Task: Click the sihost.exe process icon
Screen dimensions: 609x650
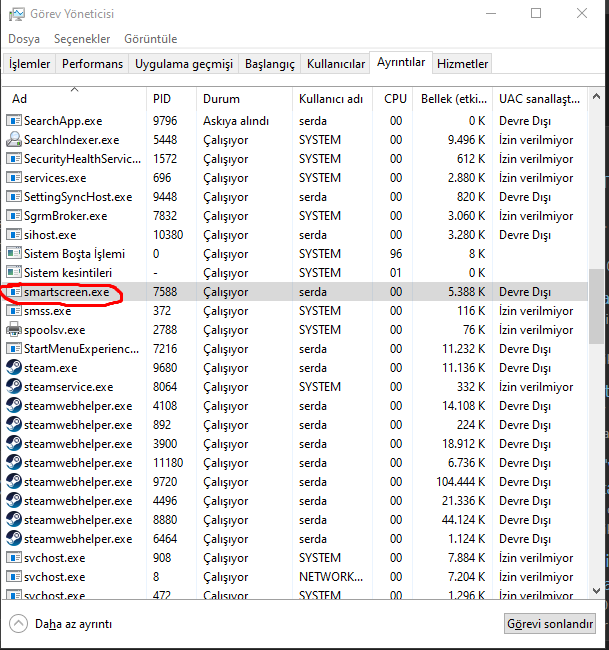Action: pyautogui.click(x=14, y=235)
